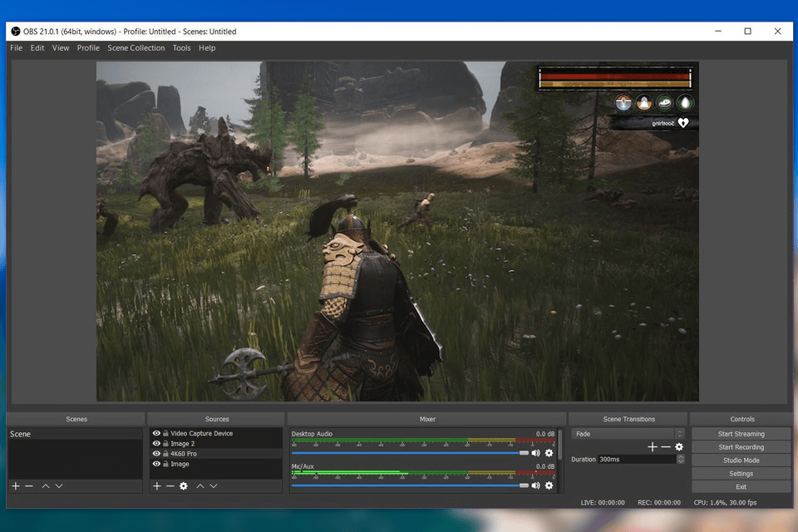
Task: Open transition properties gear next to duration
Action: 680,446
